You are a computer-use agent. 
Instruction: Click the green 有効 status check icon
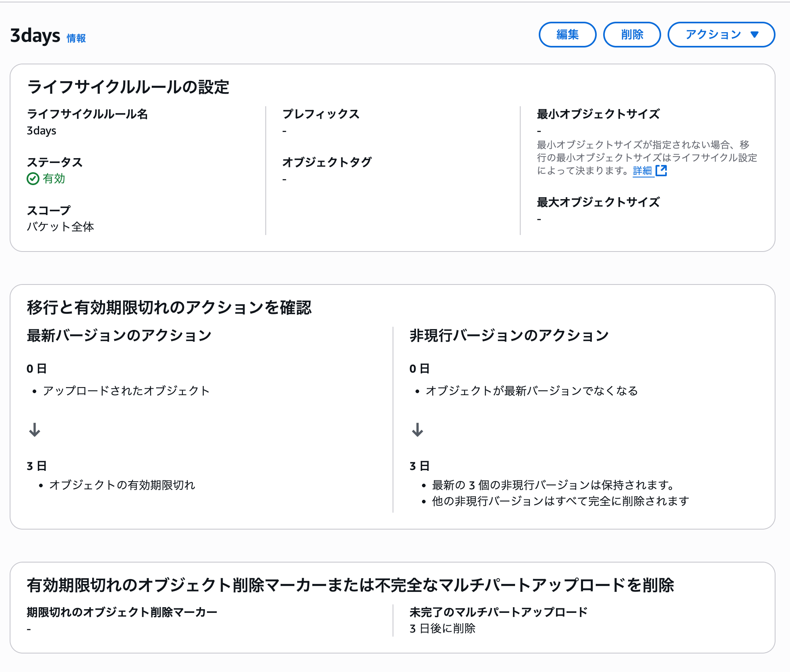click(33, 179)
